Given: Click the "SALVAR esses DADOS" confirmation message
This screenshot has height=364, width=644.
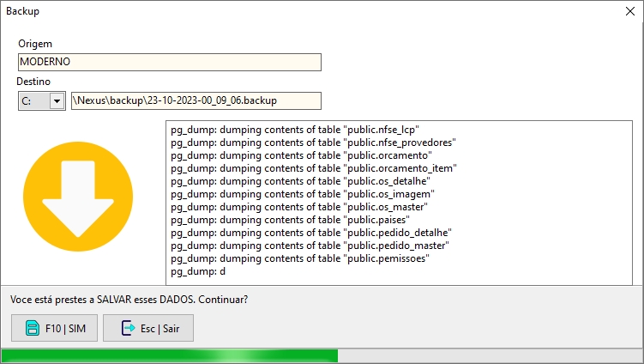Looking at the screenshot, I should click(129, 300).
